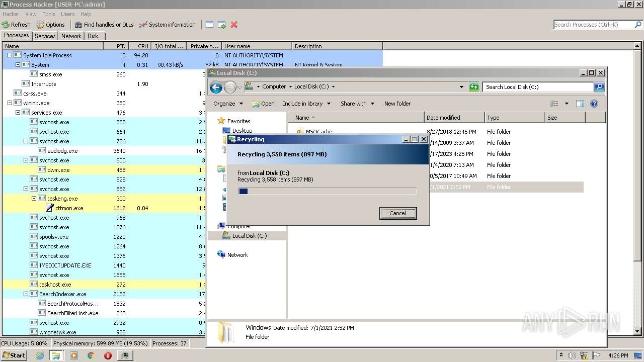Screen dimensions: 644x362
Task: Open explorer Help question mark icon
Action: point(594,104)
